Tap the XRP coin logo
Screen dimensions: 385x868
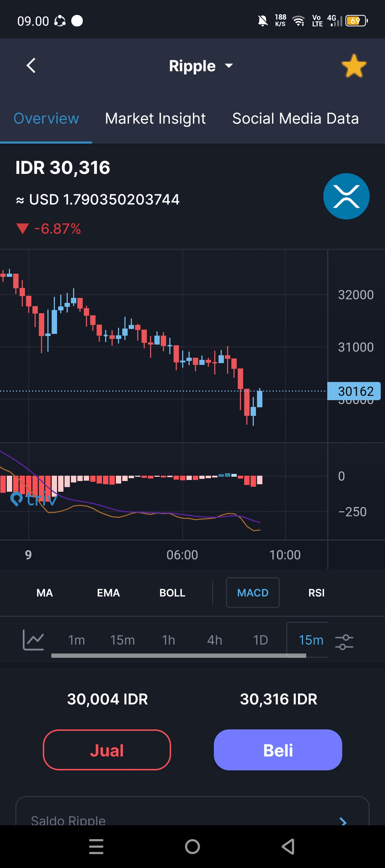click(x=346, y=196)
